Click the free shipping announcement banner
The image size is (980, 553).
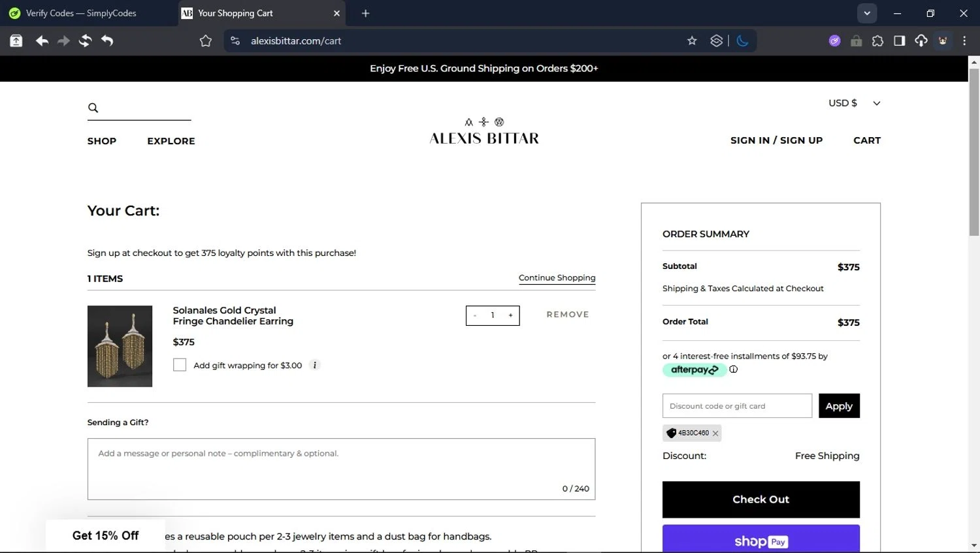pyautogui.click(x=484, y=69)
